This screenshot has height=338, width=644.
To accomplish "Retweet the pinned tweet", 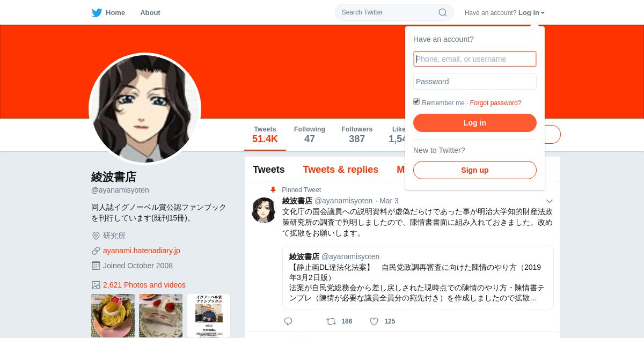I will click(x=331, y=321).
